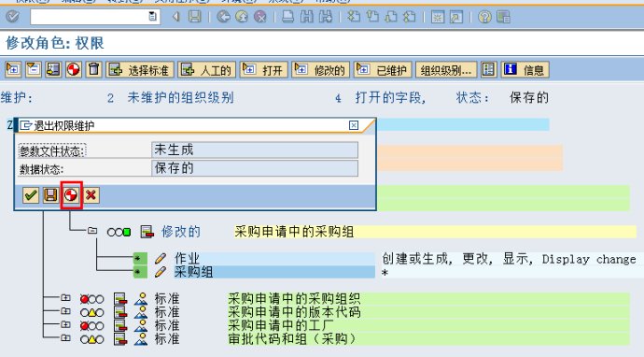Expand the 采购申请中的采购组织 tree node
The width and height of the screenshot is (644, 357).
65,297
